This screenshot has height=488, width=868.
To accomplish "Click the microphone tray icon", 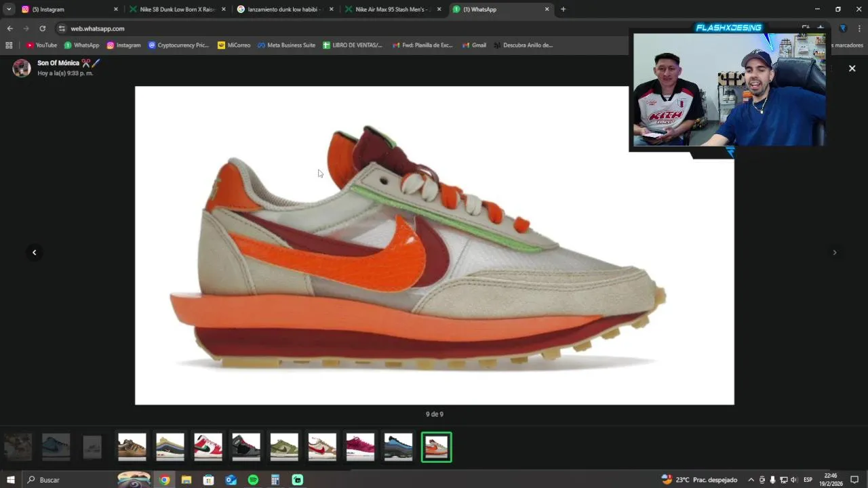I will click(772, 480).
